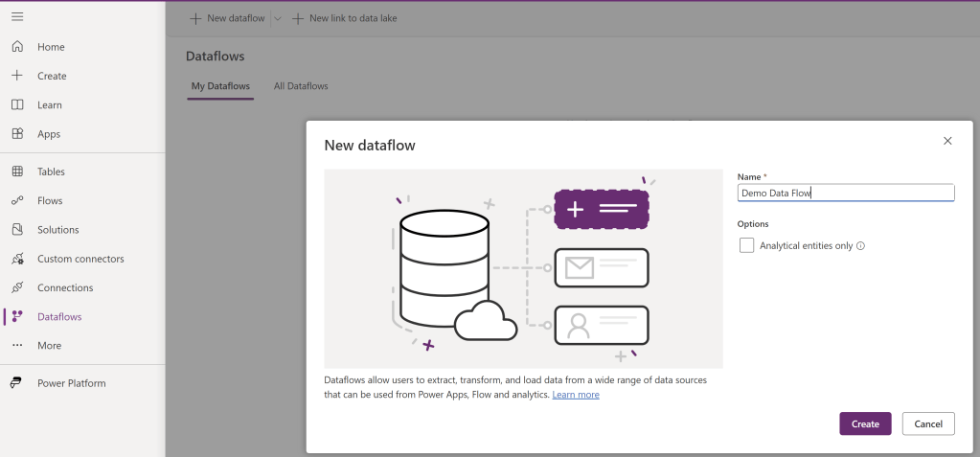
Task: Open the Learn more link
Action: tap(576, 395)
